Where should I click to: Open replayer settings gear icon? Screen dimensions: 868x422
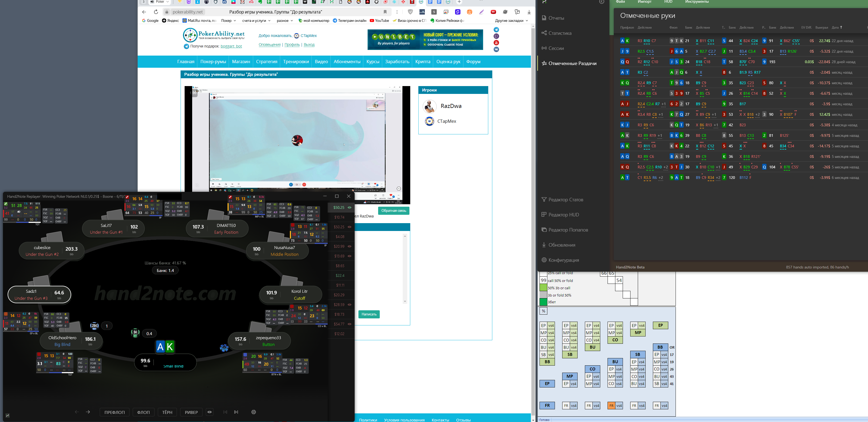point(254,412)
